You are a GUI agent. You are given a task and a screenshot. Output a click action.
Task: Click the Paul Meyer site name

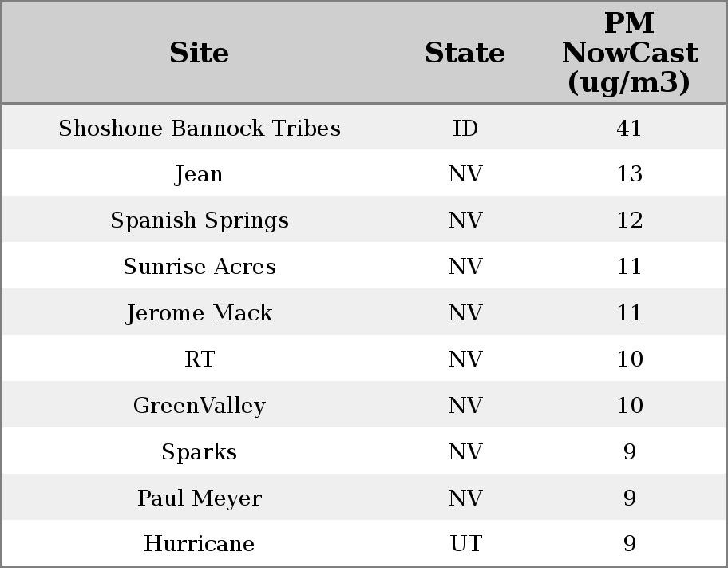(199, 498)
